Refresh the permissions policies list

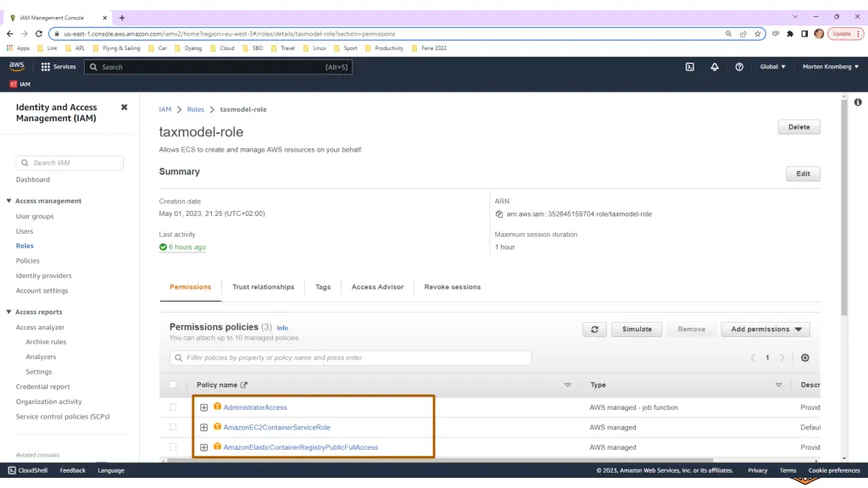[x=594, y=330]
